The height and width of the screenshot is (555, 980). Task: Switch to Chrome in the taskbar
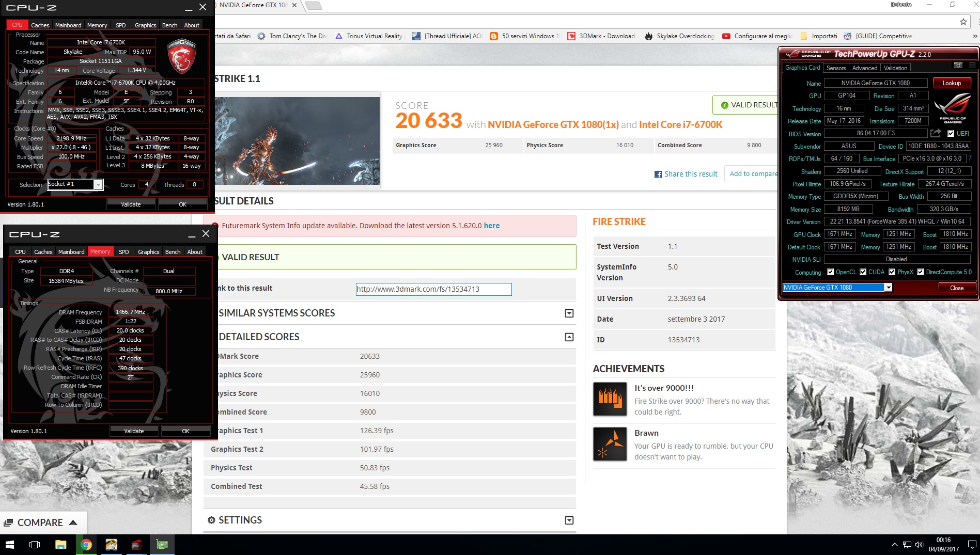click(x=86, y=545)
